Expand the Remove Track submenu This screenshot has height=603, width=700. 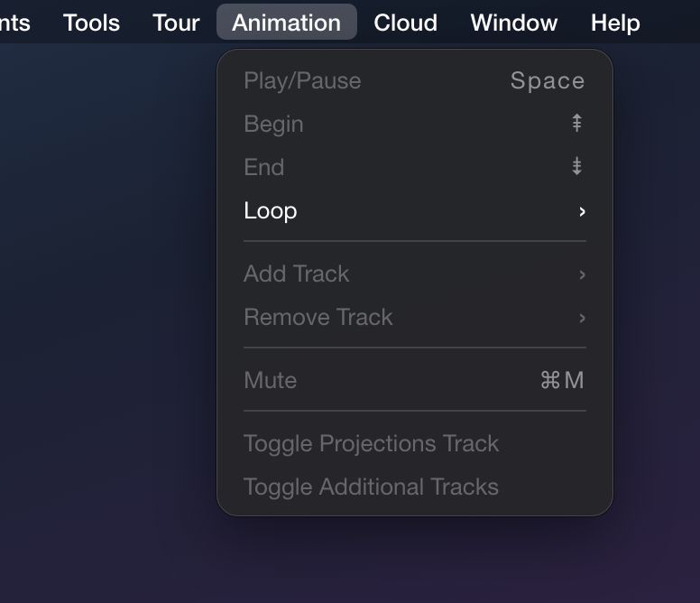[x=415, y=317]
